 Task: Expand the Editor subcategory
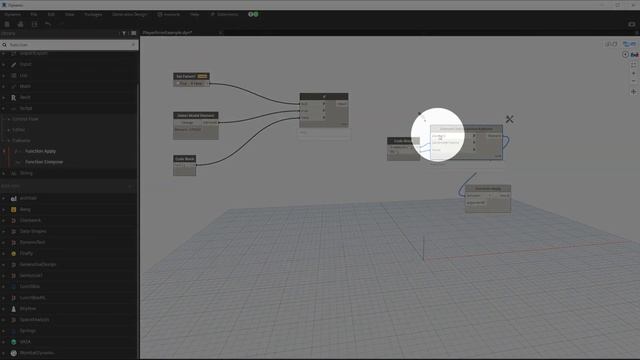coord(9,130)
